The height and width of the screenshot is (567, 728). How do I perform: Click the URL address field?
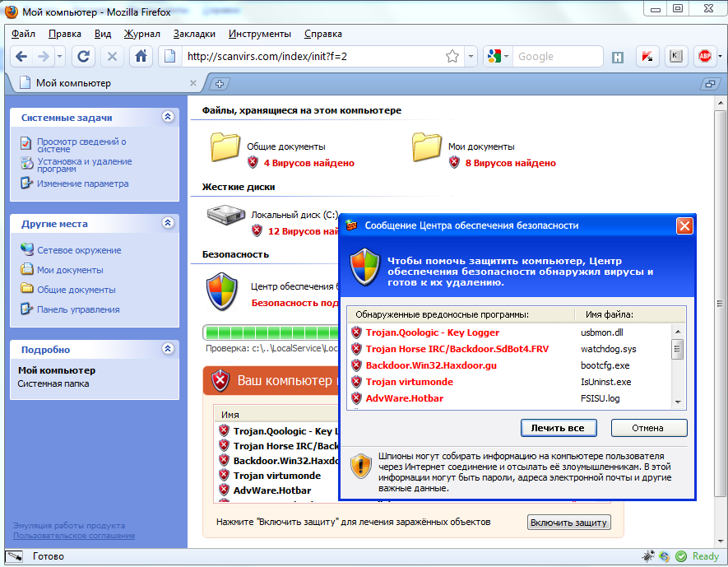click(x=313, y=57)
